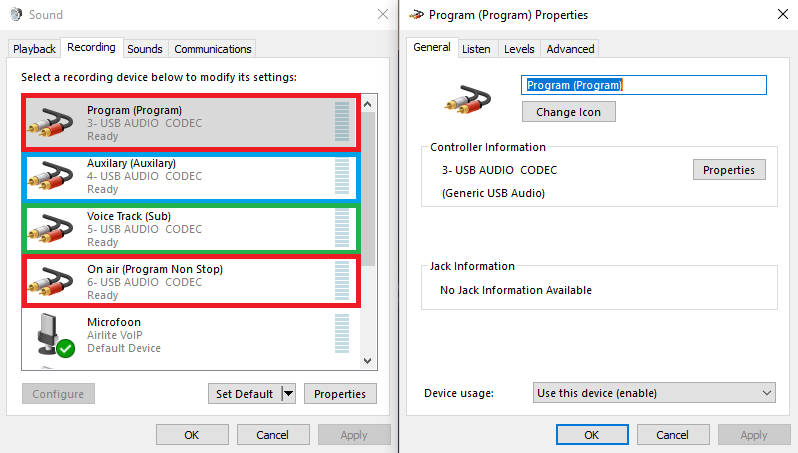Screen dimensions: 798x453
Task: Expand the Device usage combo box
Action: 655,393
